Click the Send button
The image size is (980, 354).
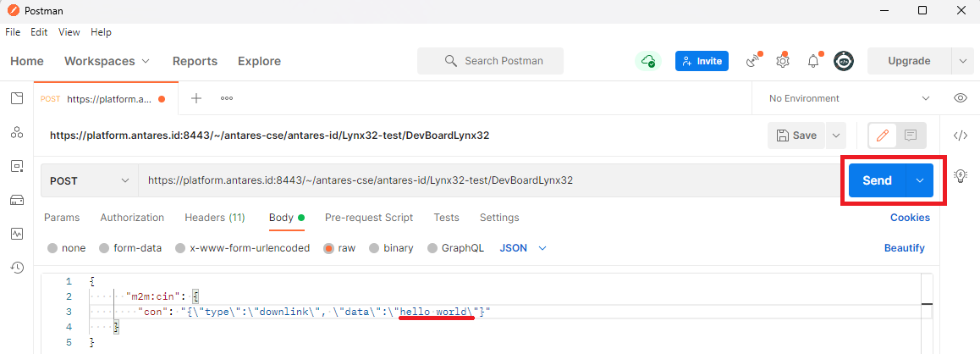[877, 180]
